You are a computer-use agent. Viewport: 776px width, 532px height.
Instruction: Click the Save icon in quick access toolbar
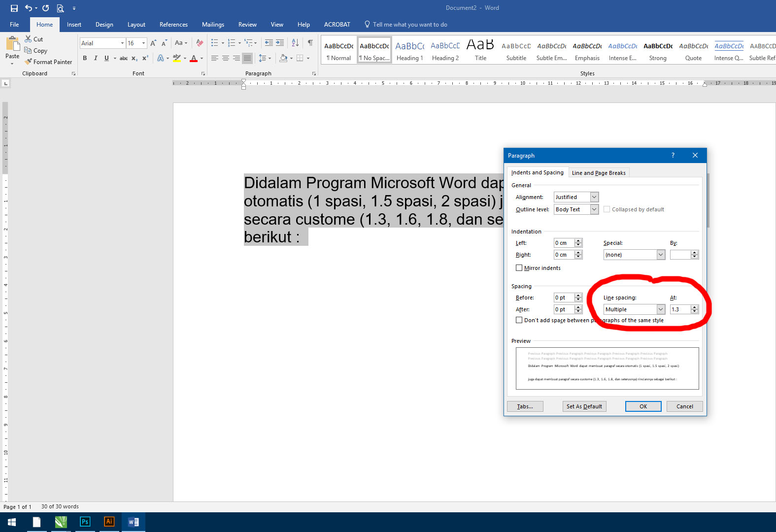pyautogui.click(x=14, y=8)
